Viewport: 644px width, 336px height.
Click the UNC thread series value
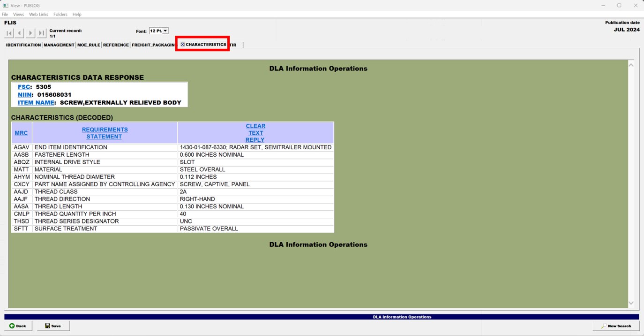186,221
